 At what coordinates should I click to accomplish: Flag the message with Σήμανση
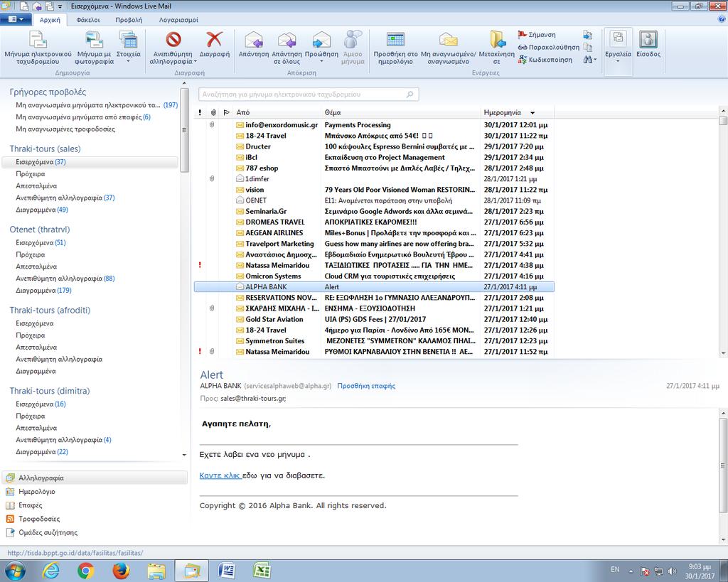(x=537, y=35)
